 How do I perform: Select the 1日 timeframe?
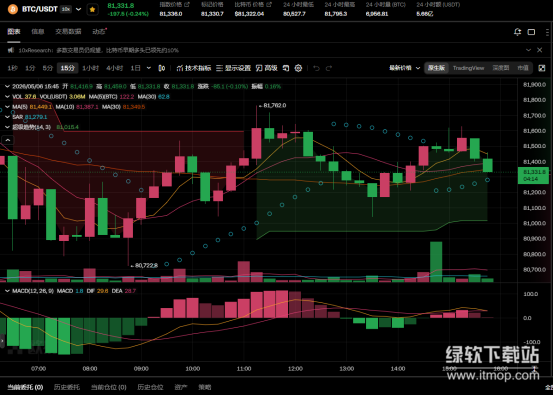click(135, 68)
